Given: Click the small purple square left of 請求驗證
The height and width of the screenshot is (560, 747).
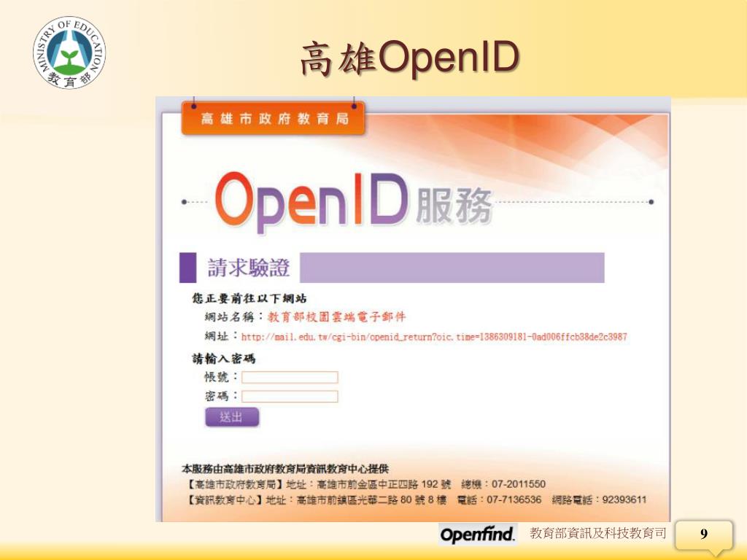Looking at the screenshot, I should [187, 268].
